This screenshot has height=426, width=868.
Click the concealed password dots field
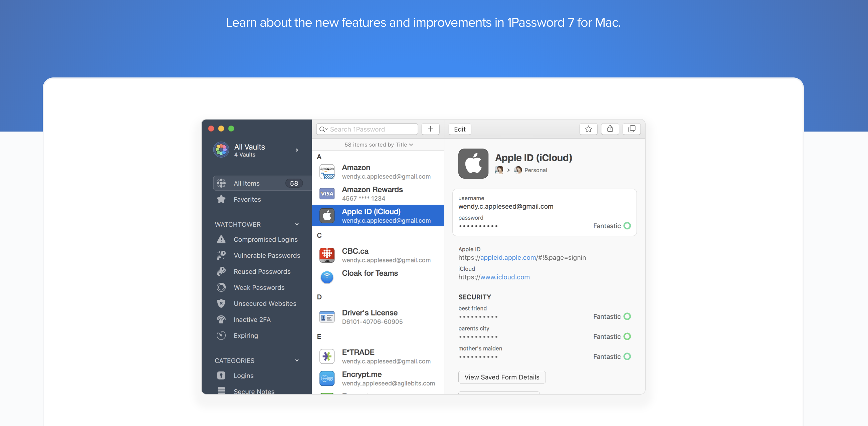coord(478,226)
